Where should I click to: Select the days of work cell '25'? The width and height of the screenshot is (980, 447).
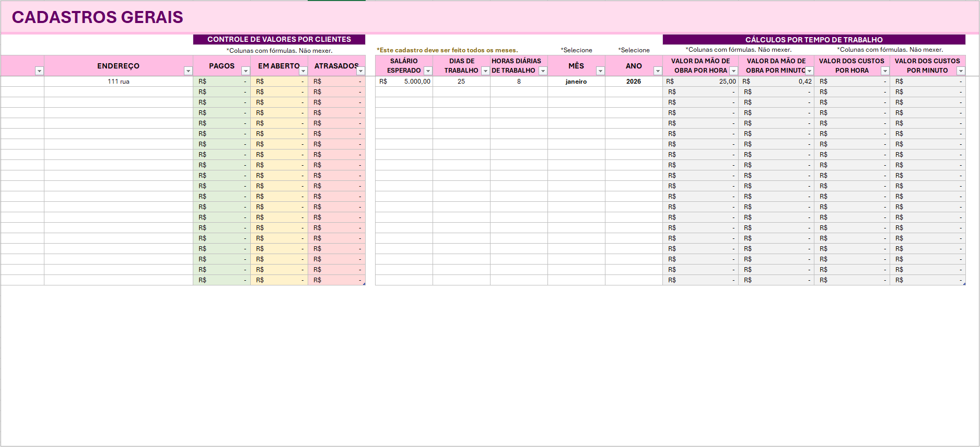461,82
